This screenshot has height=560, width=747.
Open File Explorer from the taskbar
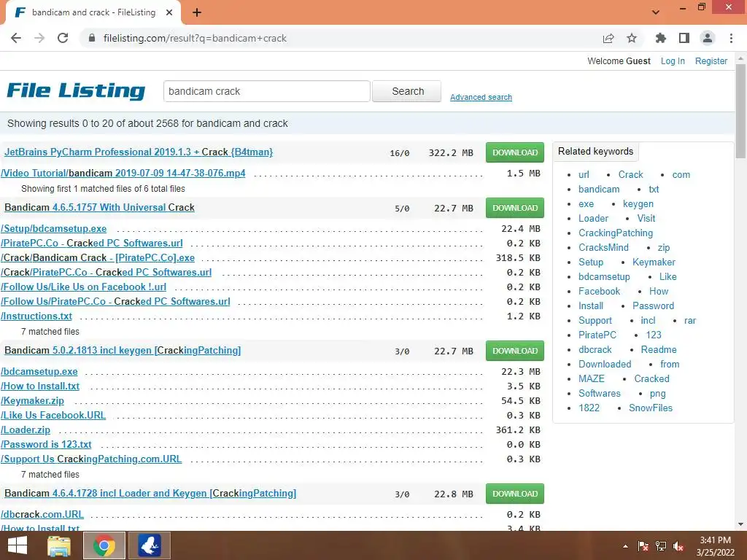pyautogui.click(x=59, y=545)
